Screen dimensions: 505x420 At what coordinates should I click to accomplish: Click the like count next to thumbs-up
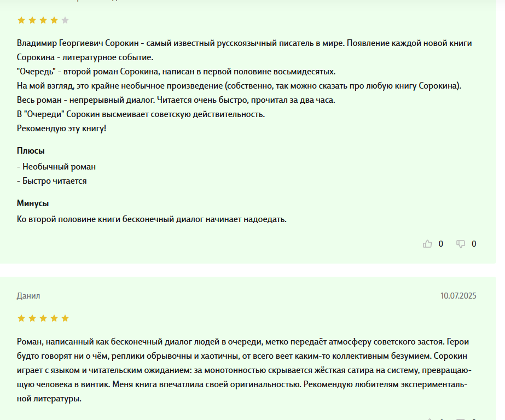point(441,244)
